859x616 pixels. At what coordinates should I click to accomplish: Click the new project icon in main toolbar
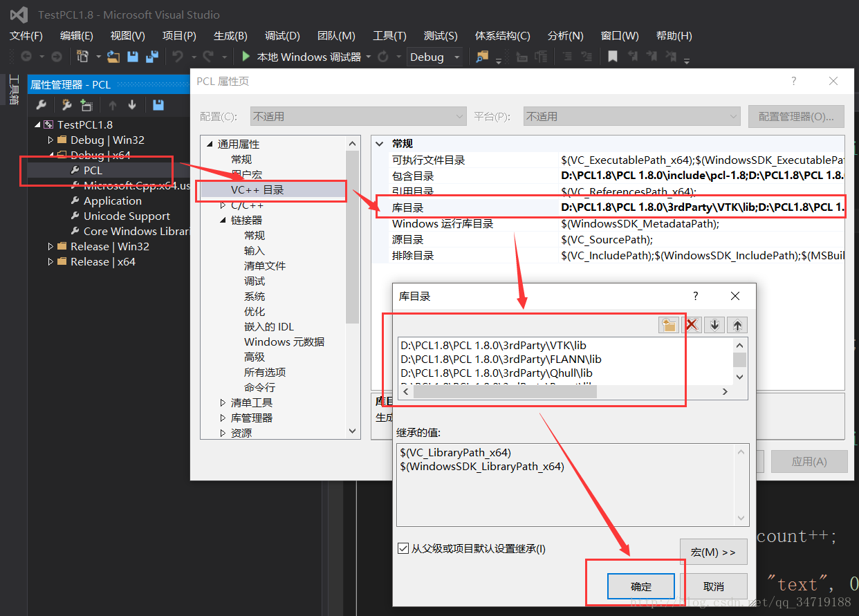82,57
